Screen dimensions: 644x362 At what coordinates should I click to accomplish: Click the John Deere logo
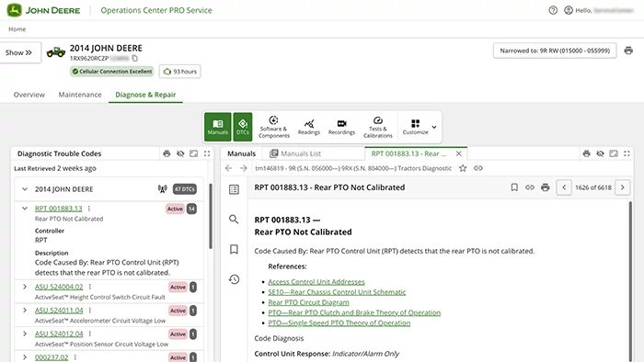pos(43,10)
